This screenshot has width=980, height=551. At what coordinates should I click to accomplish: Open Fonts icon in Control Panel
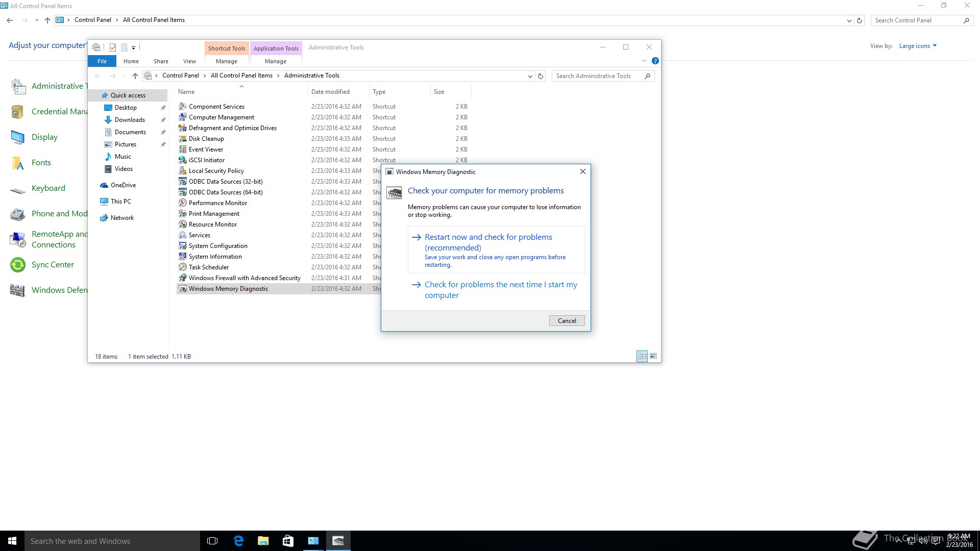click(18, 163)
